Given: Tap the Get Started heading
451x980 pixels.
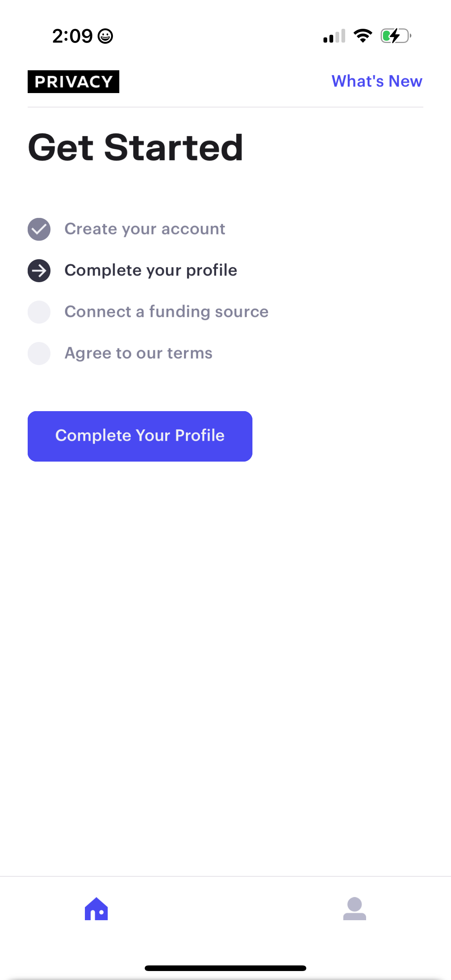Looking at the screenshot, I should click(135, 147).
